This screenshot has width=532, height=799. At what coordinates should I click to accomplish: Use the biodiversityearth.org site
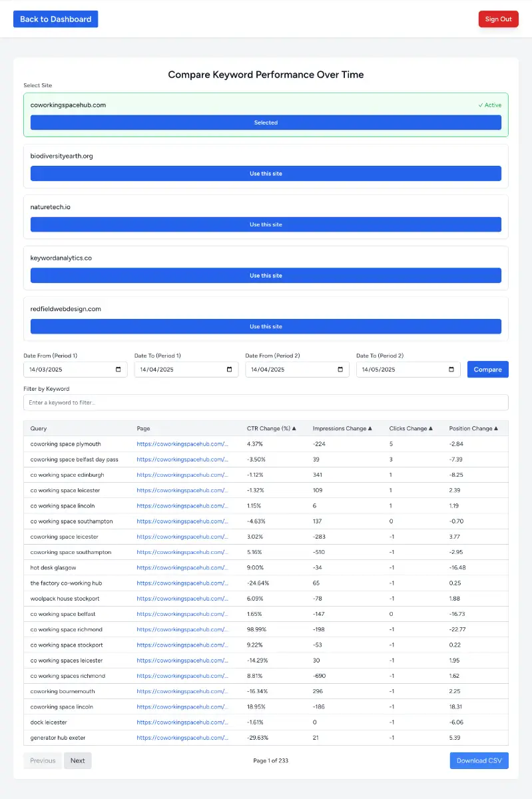click(x=266, y=174)
